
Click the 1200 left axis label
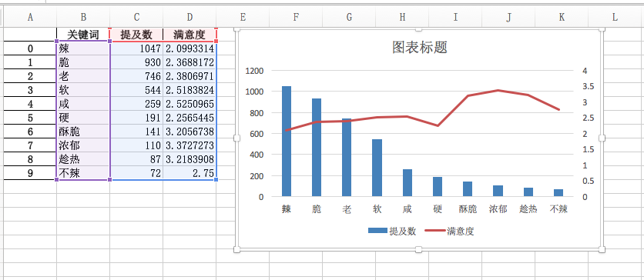(255, 71)
